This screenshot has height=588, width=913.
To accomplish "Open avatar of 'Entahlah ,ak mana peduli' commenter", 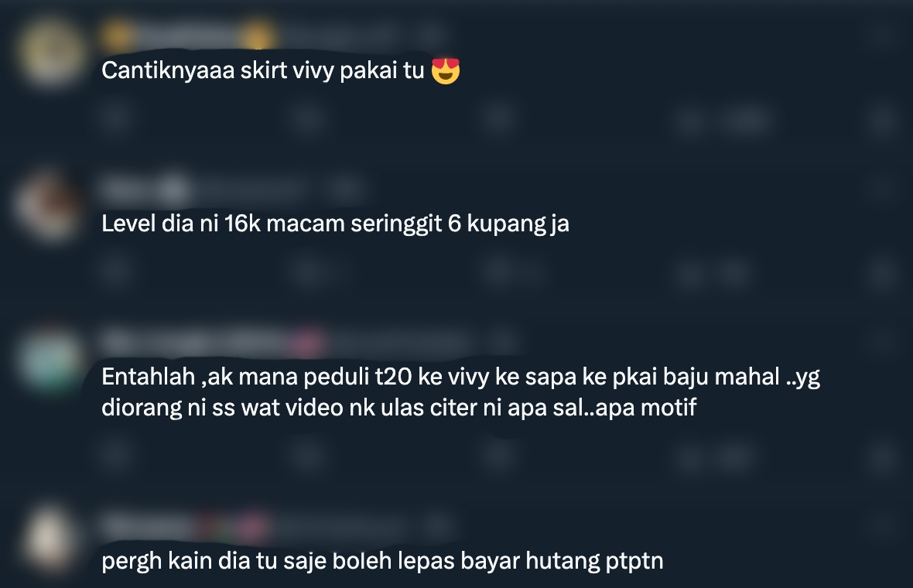I will (50, 359).
